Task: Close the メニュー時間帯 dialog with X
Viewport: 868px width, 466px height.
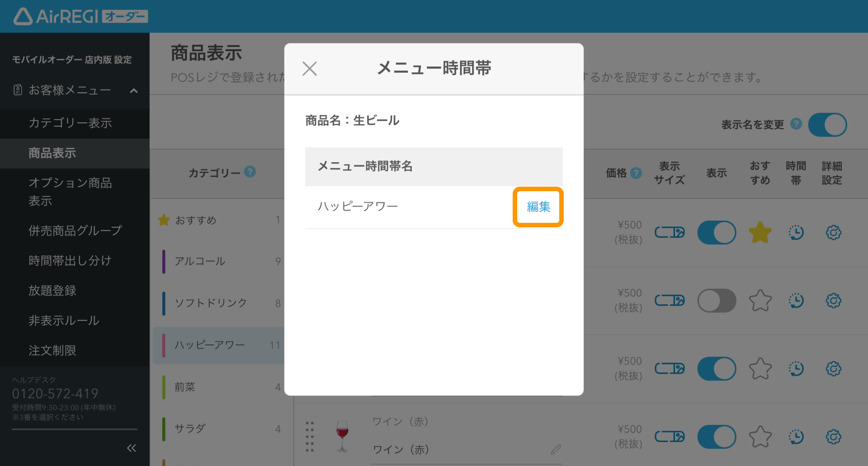Action: [310, 69]
